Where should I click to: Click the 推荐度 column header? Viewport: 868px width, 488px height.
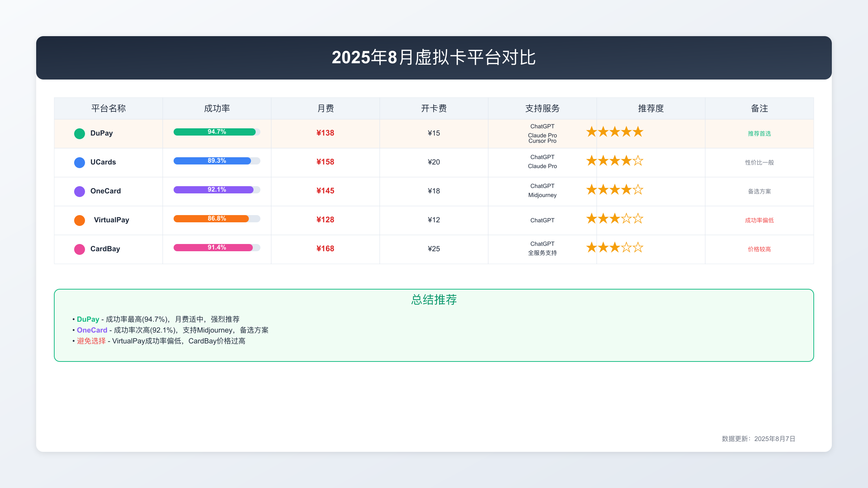[x=651, y=108]
